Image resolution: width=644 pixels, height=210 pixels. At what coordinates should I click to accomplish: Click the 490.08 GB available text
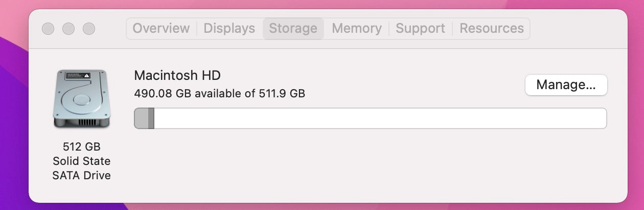219,94
